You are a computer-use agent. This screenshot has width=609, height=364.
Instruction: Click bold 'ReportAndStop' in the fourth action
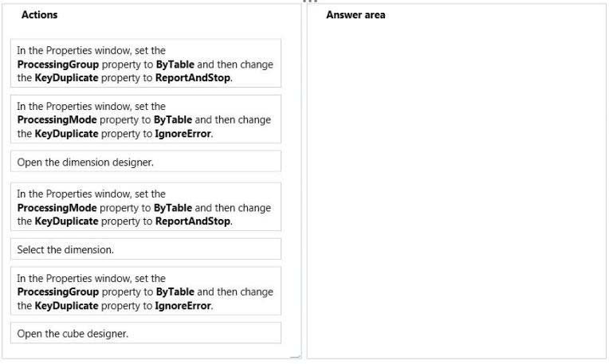(x=193, y=221)
